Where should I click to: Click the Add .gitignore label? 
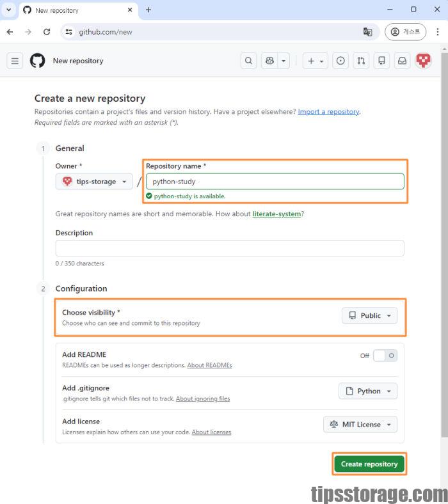click(x=86, y=388)
